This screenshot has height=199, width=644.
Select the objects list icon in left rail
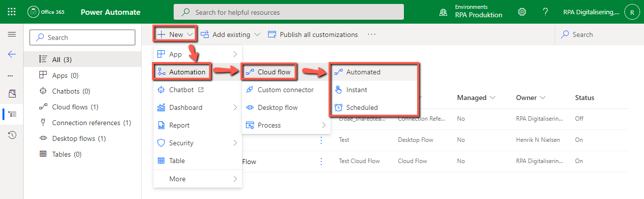point(13,114)
